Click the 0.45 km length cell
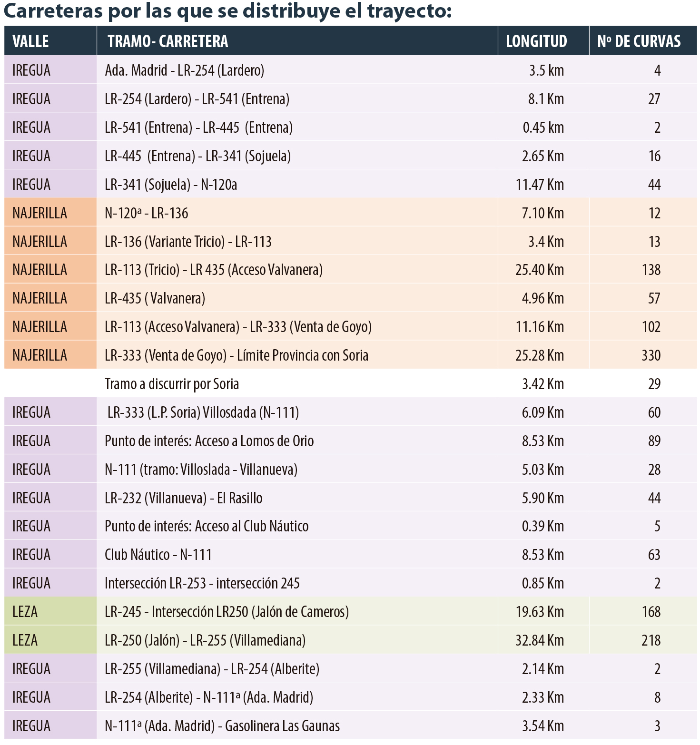Viewport: 700px width, 745px height. click(543, 127)
